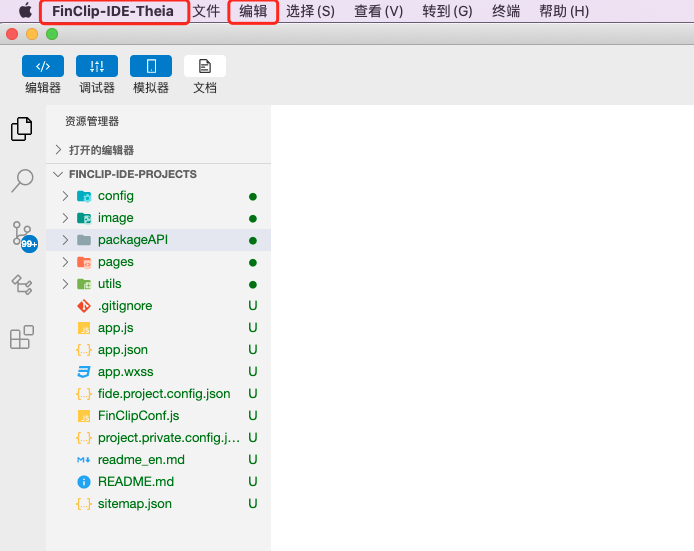Screen dimensions: 694x551
Task: Open the FinClipConf.js file
Action: point(139,416)
